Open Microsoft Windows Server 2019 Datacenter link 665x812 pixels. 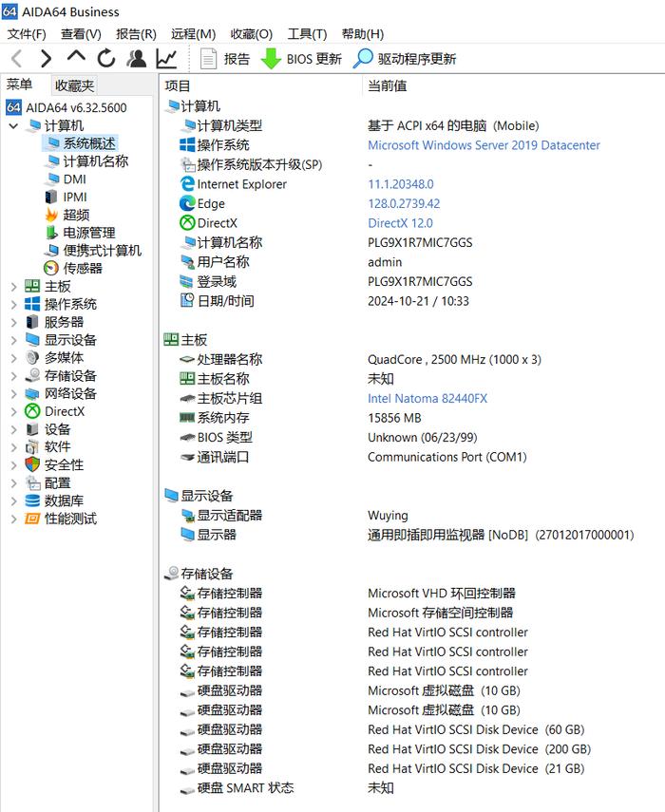[484, 145]
